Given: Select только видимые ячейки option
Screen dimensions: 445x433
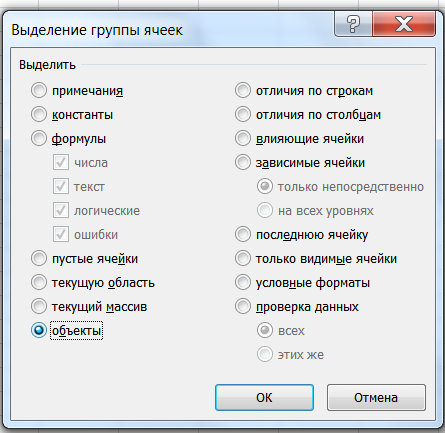Looking at the screenshot, I should click(x=243, y=259).
